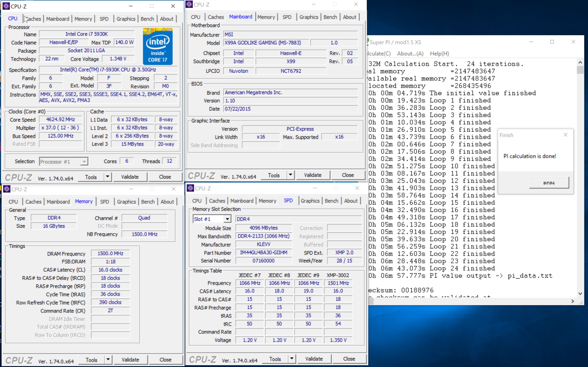Click Validate button in SPD window
Image resolution: width=588 pixels, height=367 pixels.
pos(314,359)
